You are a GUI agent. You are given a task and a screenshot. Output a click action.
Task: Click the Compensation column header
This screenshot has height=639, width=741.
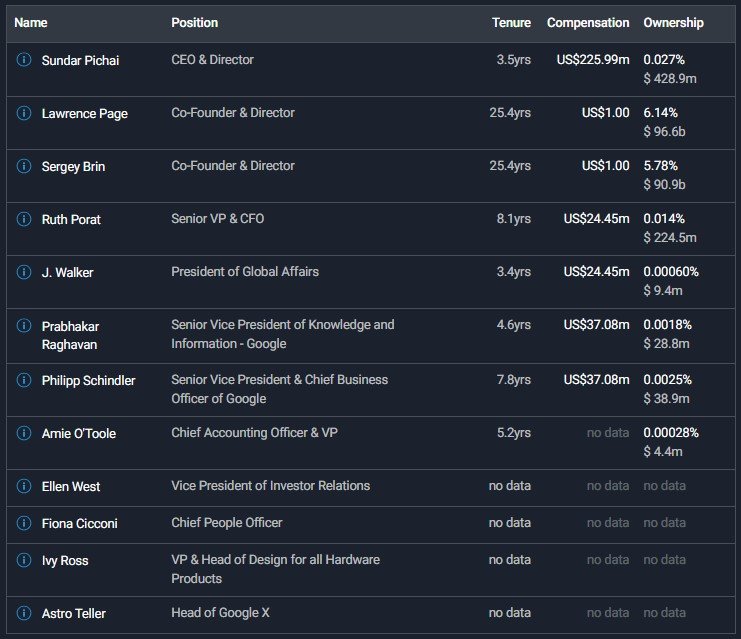click(588, 22)
